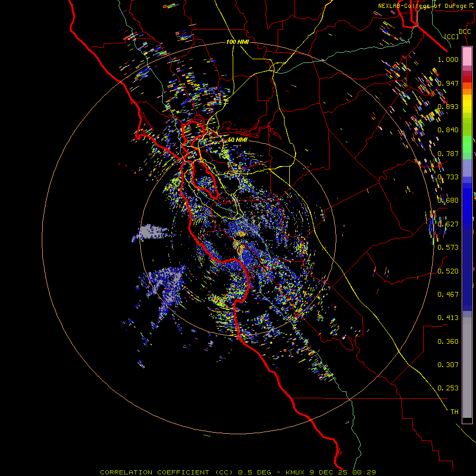Click the 0.787 scale value
476x476 pixels.
pos(448,153)
